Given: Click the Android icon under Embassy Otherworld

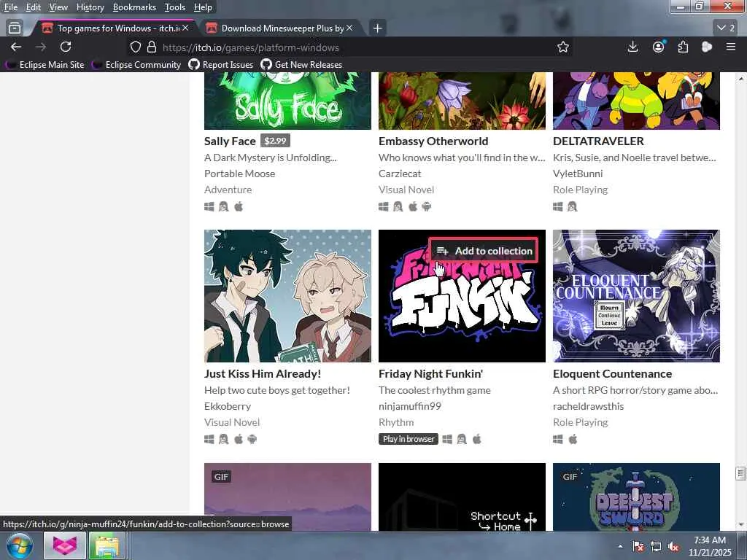Looking at the screenshot, I should tap(426, 206).
